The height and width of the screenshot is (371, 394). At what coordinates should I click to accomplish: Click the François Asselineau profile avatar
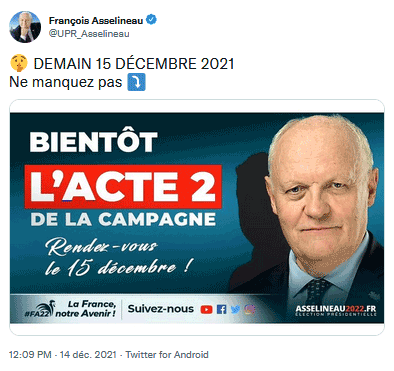coord(25,27)
